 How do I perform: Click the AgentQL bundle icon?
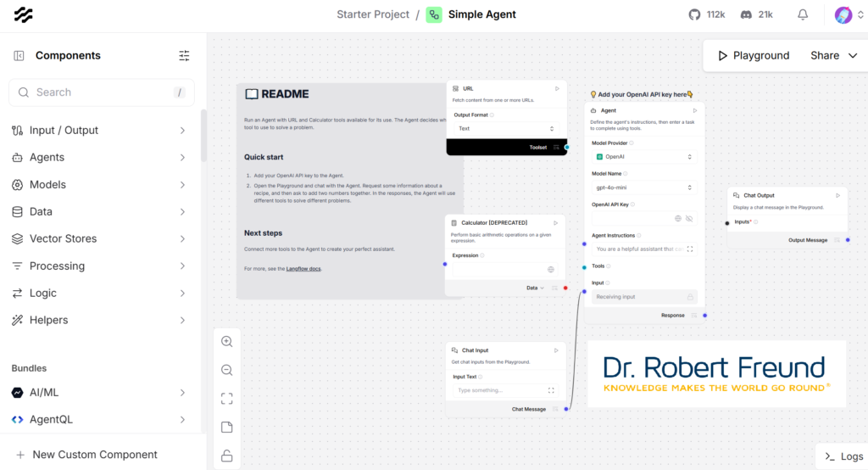tap(17, 420)
